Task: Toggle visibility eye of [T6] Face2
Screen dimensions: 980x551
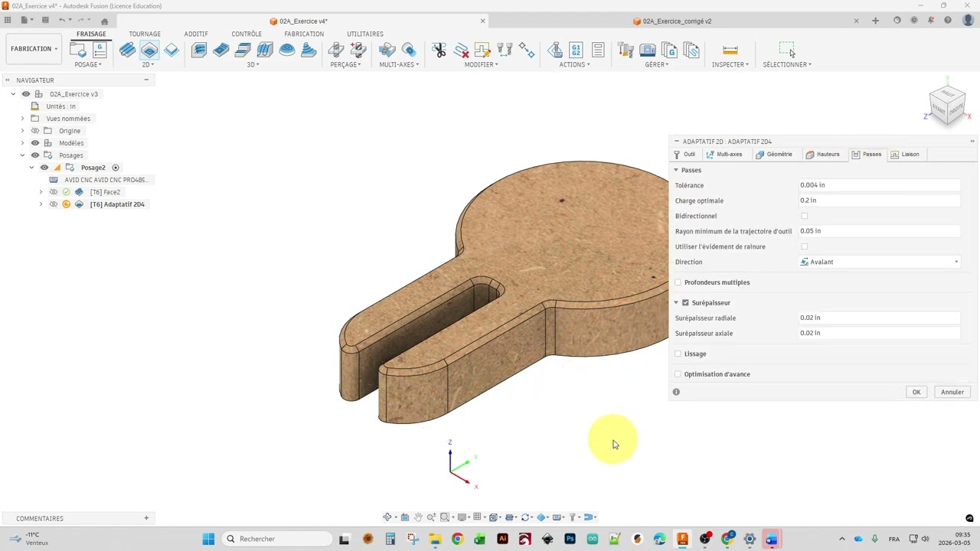Action: click(x=54, y=192)
